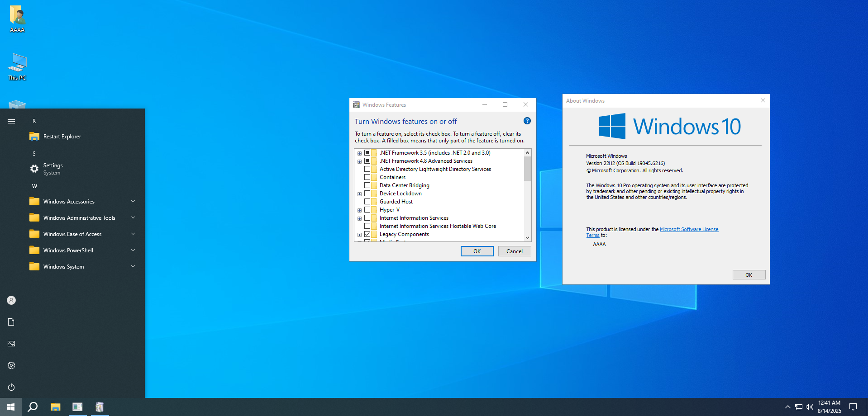This screenshot has width=868, height=416.
Task: Enable the Hyper-V checkbox
Action: coord(367,210)
